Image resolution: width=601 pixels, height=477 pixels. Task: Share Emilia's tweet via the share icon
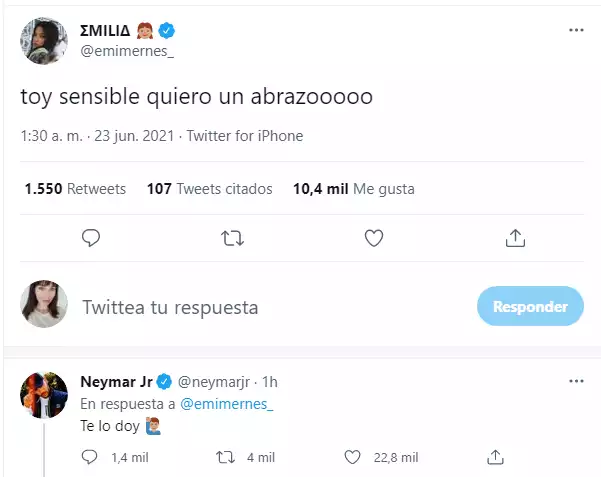pos(515,238)
